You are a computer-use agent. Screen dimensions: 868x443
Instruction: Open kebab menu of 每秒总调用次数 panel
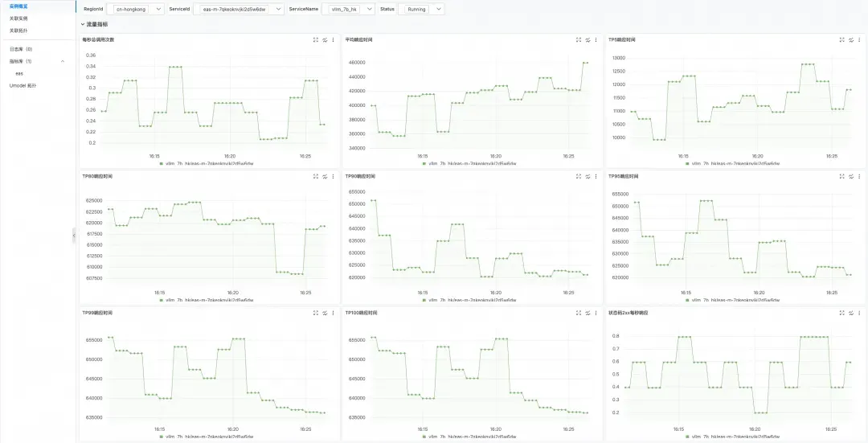click(x=334, y=40)
